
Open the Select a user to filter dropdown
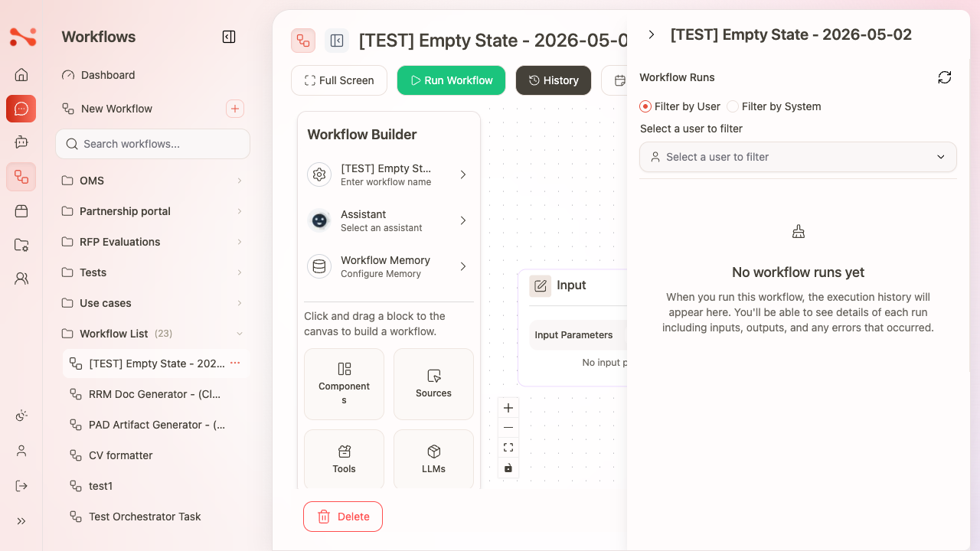tap(798, 157)
